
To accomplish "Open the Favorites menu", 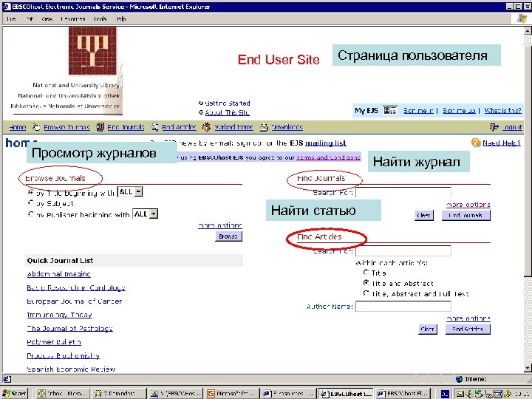I will [73, 18].
